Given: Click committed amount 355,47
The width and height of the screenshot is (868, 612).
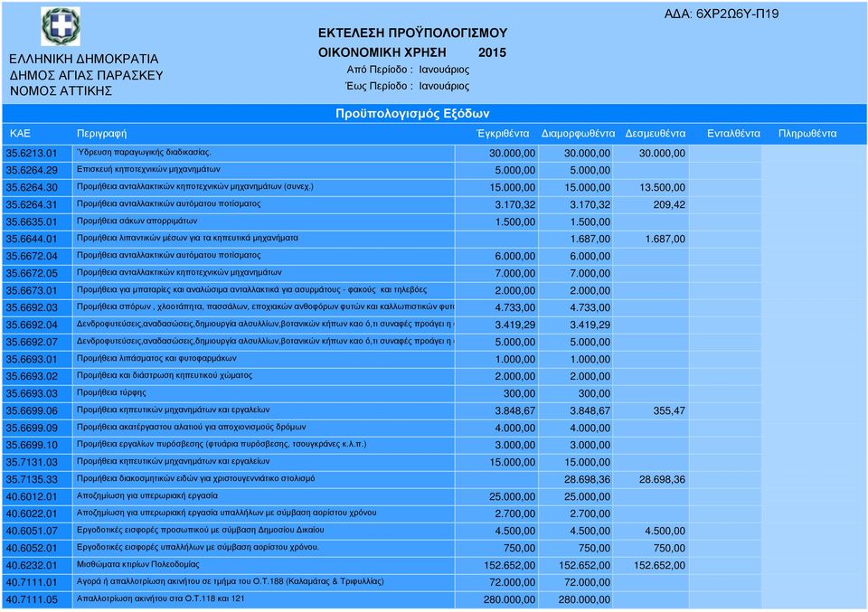Looking at the screenshot, I should (669, 411).
